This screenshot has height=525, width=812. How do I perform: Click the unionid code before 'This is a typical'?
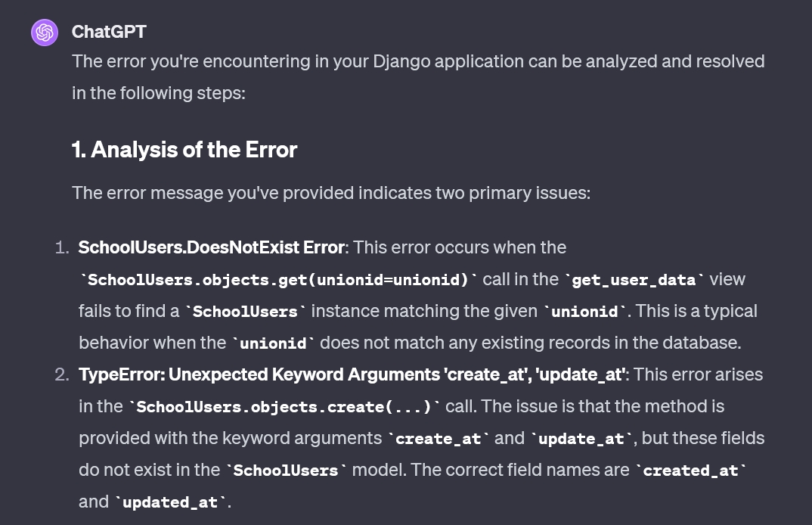[584, 312]
